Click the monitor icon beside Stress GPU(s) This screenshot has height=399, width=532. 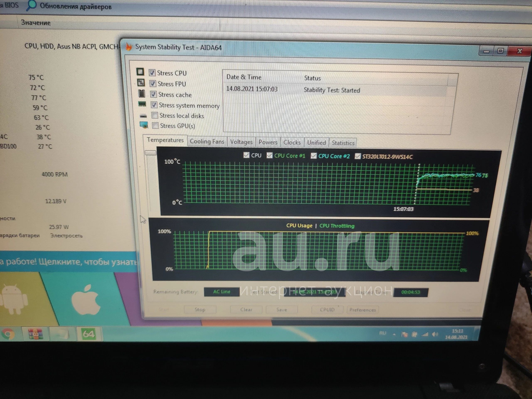(144, 125)
